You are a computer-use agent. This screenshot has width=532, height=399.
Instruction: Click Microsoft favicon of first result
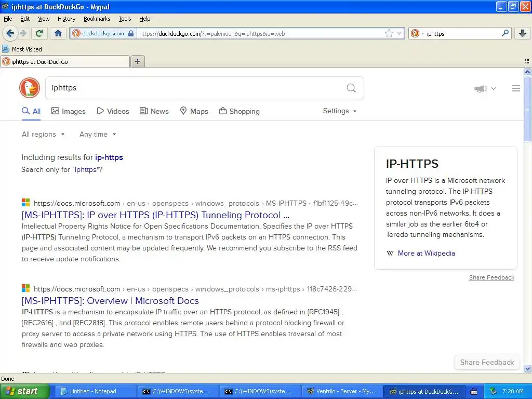coord(26,203)
